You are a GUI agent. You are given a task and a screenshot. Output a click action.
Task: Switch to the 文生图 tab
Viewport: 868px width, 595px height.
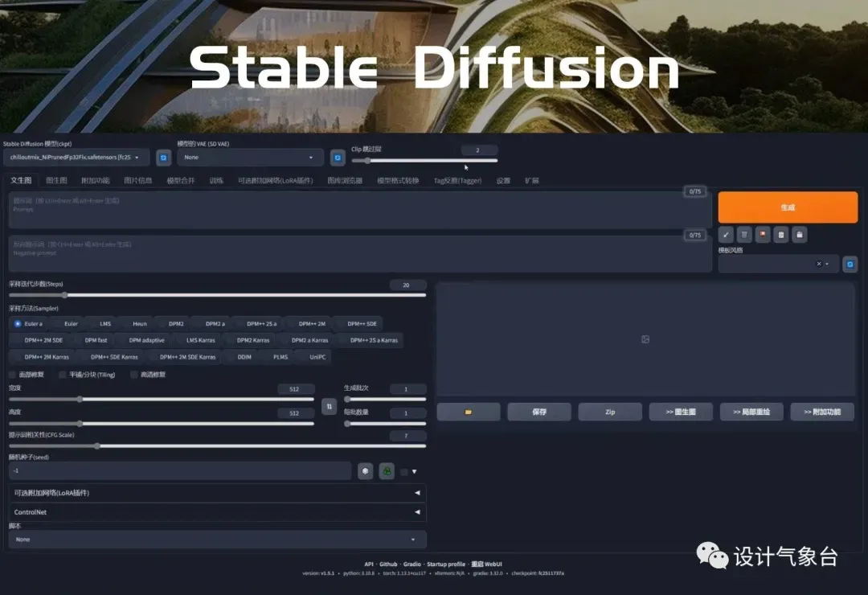click(x=21, y=181)
